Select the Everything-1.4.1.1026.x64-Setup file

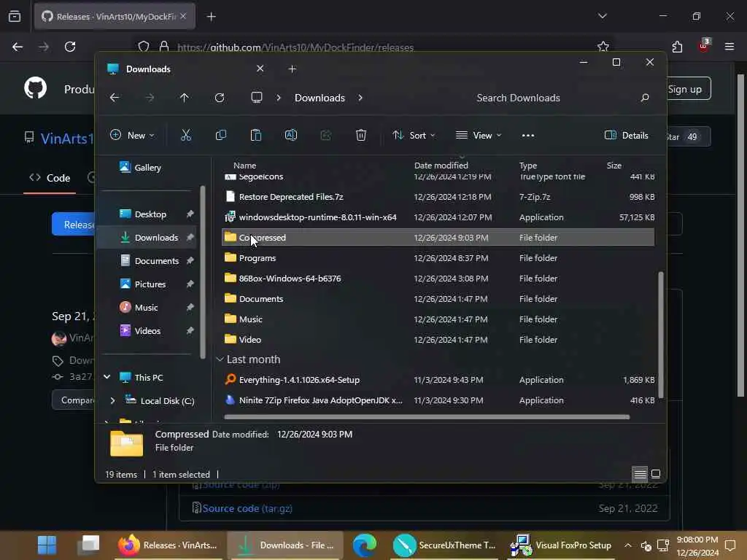click(438, 379)
